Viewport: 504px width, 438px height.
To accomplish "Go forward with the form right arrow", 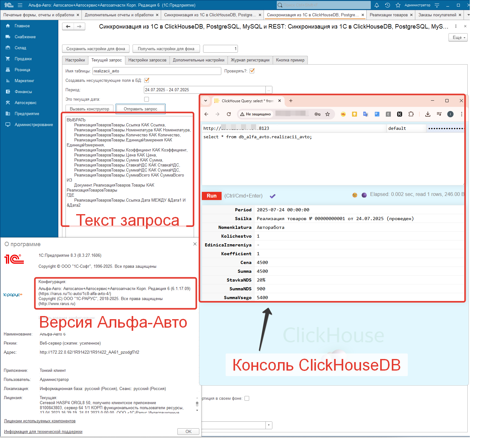I will coord(79,26).
